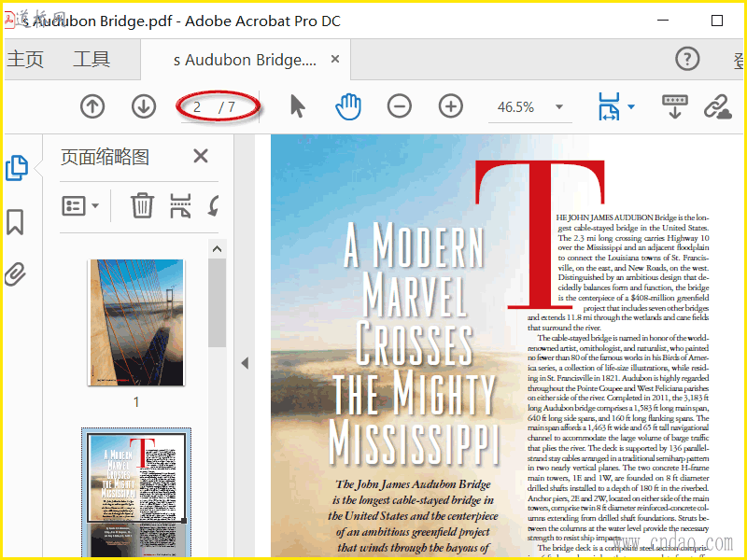Click the page number field showing 2
The height and width of the screenshot is (560, 747).
197,106
